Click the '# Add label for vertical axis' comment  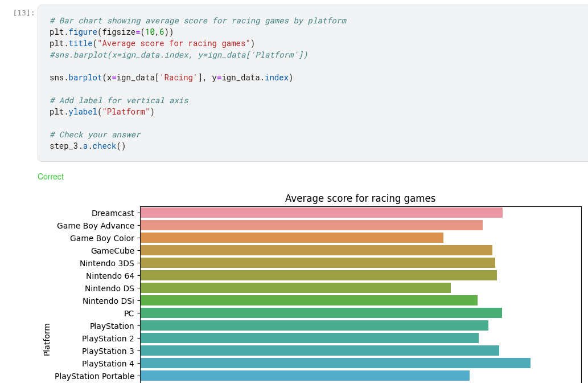pos(119,100)
